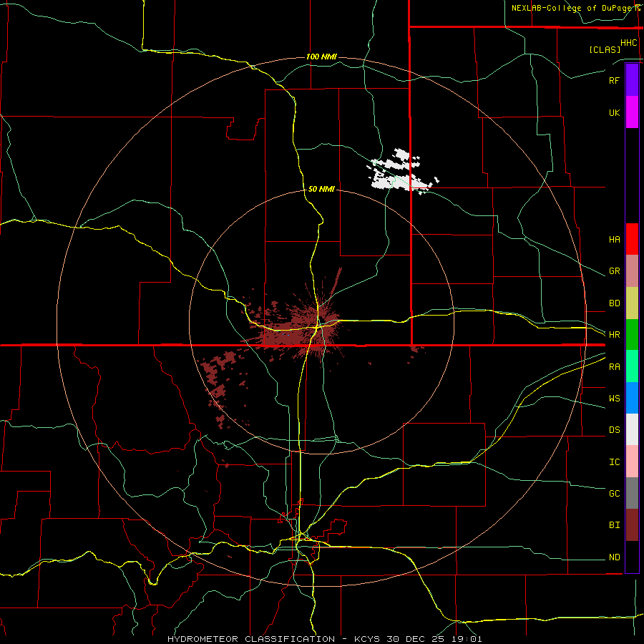
Task: Click the BD legend label
Action: [614, 303]
